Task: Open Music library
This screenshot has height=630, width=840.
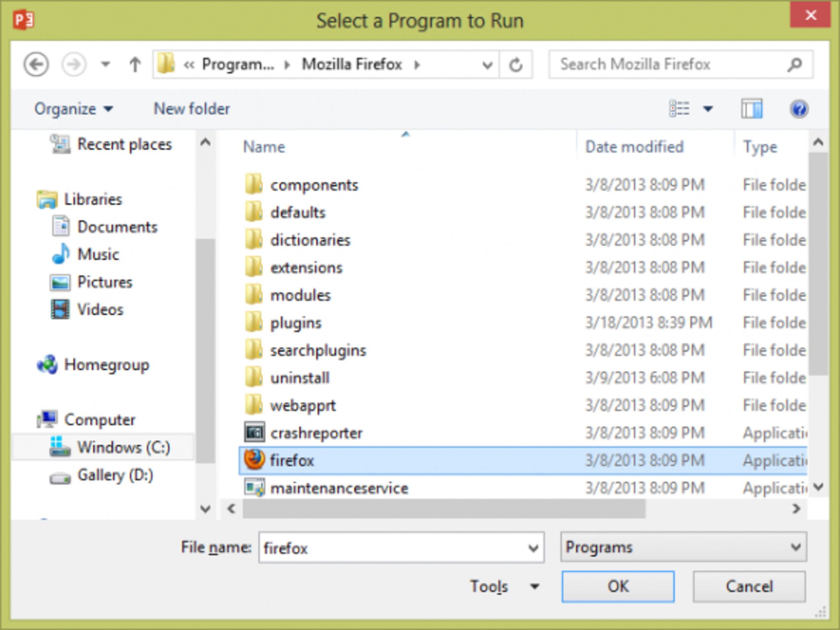Action: pyautogui.click(x=85, y=254)
